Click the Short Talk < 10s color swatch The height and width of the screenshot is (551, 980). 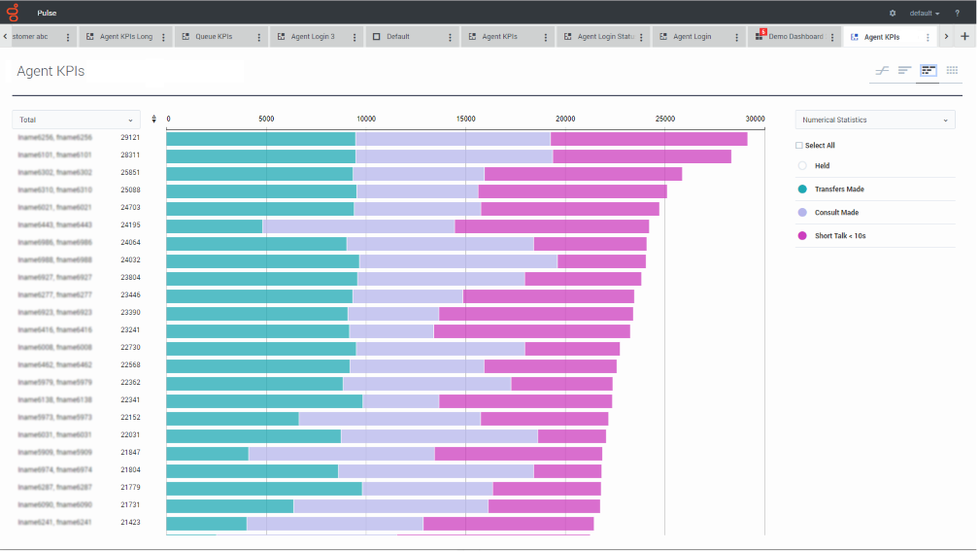[x=802, y=236]
